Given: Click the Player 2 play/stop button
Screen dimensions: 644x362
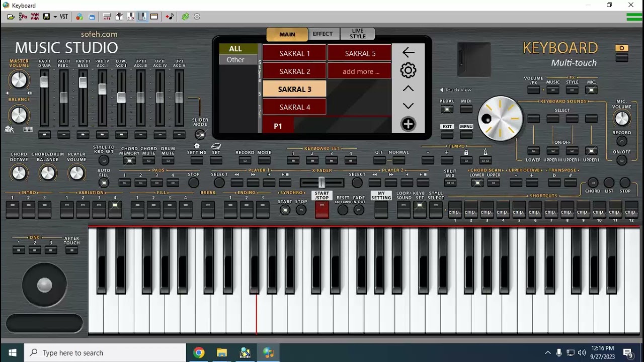Looking at the screenshot, I should point(423,183).
